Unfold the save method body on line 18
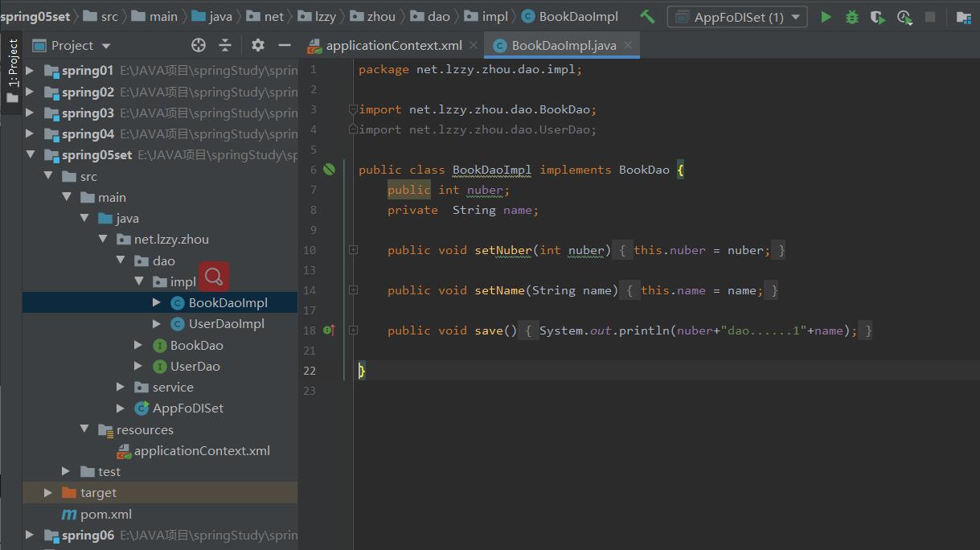 pyautogui.click(x=353, y=330)
